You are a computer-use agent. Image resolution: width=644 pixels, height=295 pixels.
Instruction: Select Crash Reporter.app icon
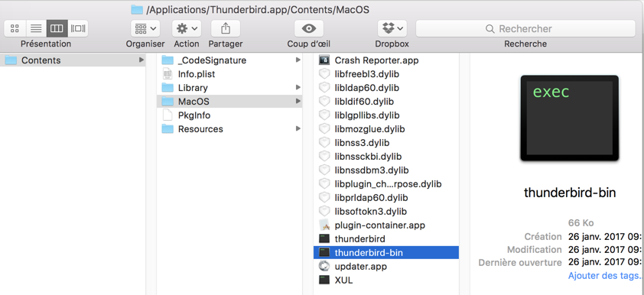point(324,60)
